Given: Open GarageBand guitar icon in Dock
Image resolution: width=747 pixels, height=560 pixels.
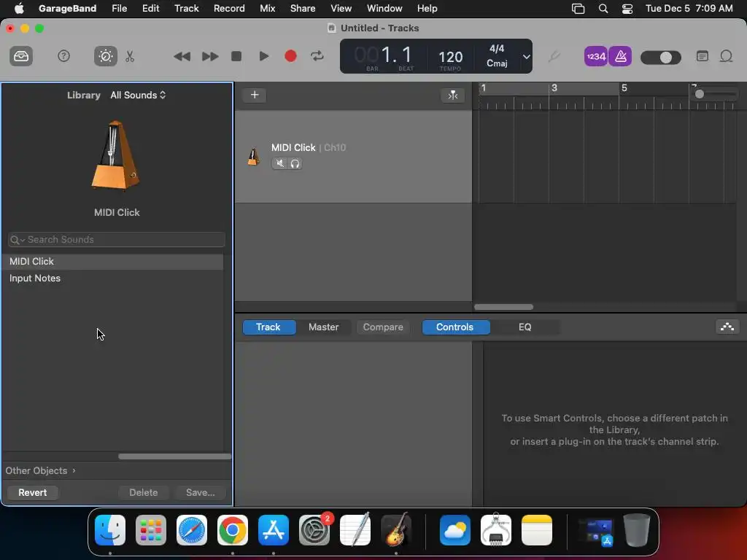Looking at the screenshot, I should point(396,530).
